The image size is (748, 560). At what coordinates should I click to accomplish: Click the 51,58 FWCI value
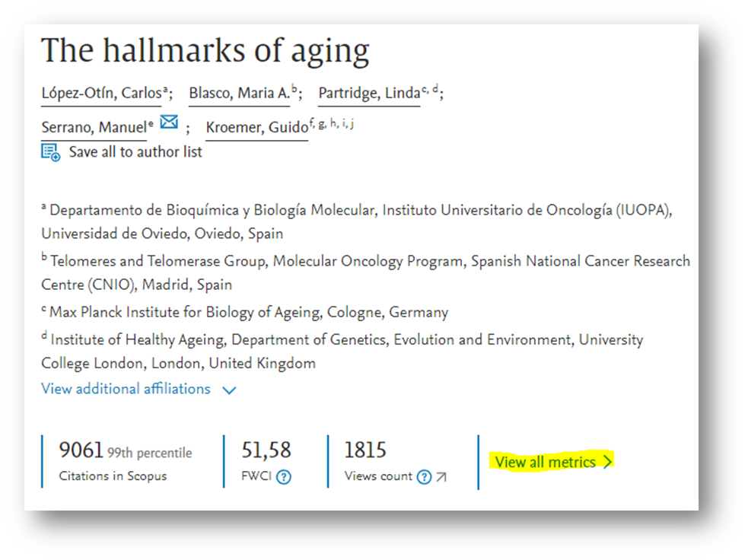click(x=266, y=450)
